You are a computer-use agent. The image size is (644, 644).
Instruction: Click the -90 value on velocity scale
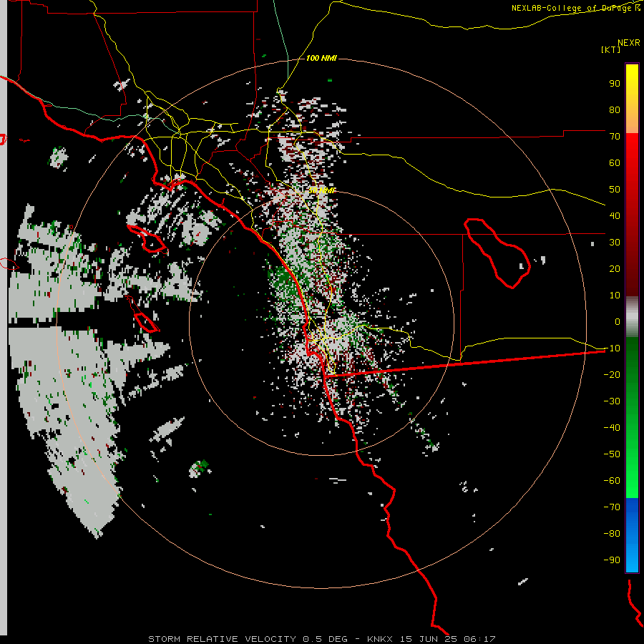(612, 560)
